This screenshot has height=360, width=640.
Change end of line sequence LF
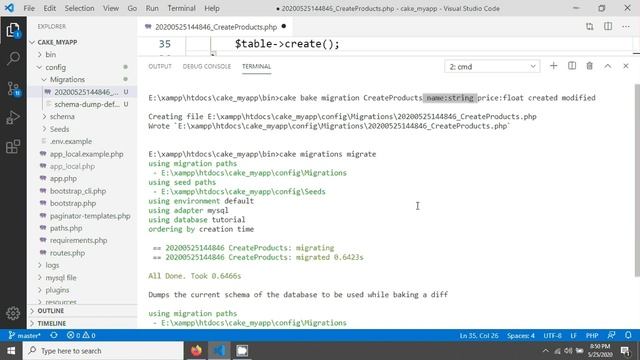(x=573, y=336)
